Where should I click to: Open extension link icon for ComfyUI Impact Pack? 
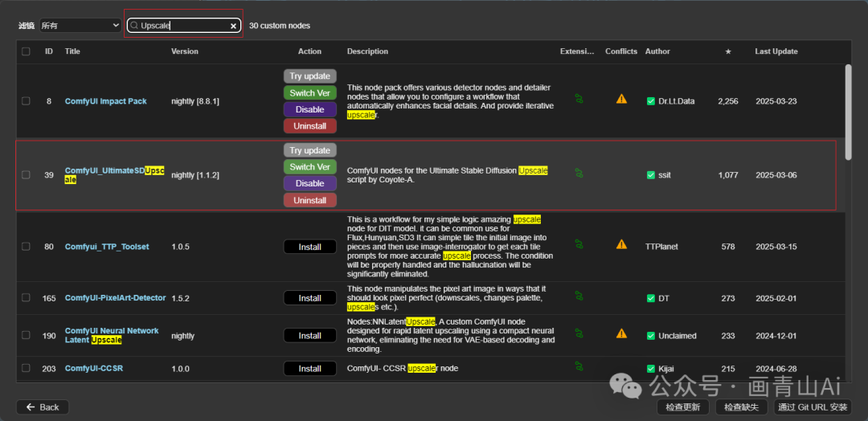pos(579,99)
